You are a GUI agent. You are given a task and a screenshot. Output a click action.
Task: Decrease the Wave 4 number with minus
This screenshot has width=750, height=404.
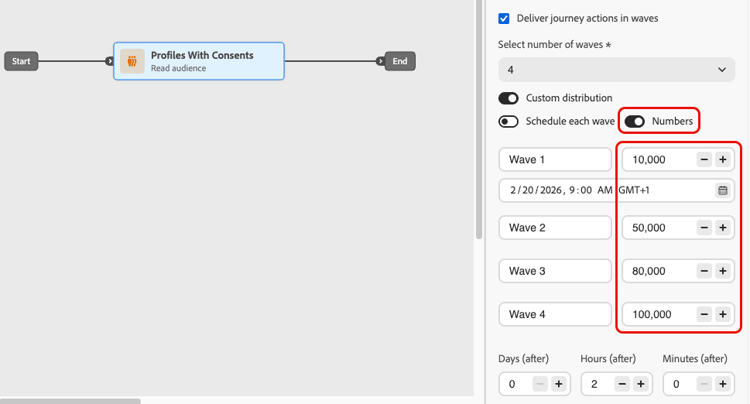click(x=704, y=314)
